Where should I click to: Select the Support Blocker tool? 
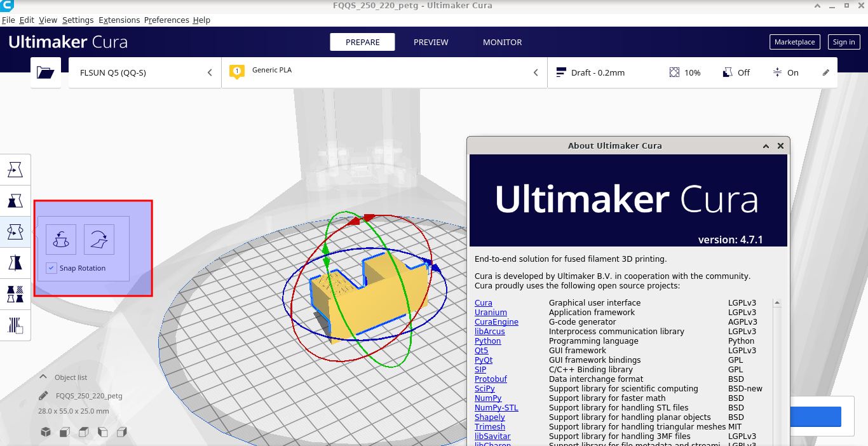(x=15, y=326)
